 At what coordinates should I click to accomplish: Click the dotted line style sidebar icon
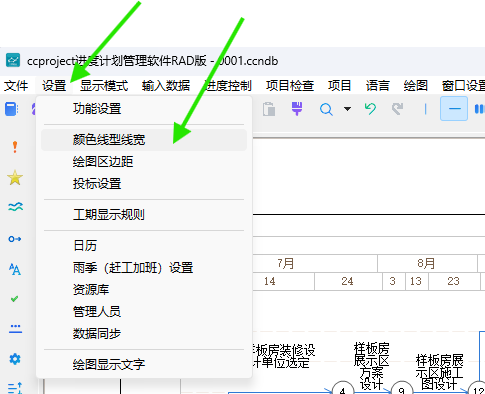[15, 329]
